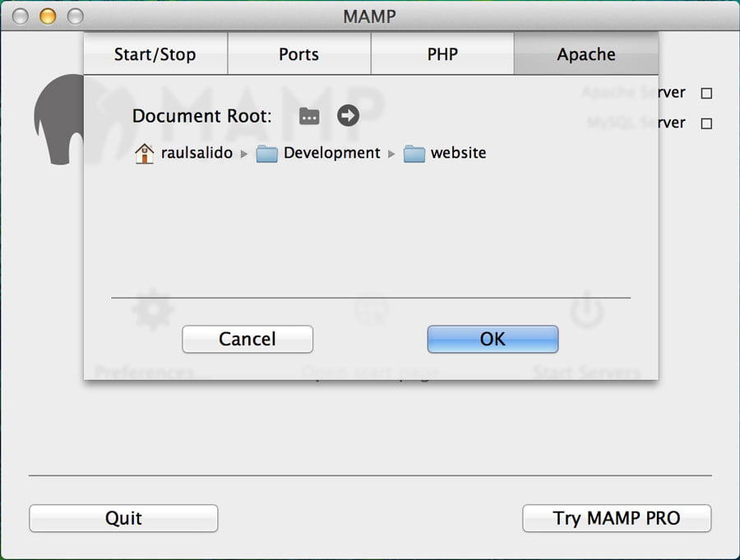Select the website folder icon in path

pos(414,154)
